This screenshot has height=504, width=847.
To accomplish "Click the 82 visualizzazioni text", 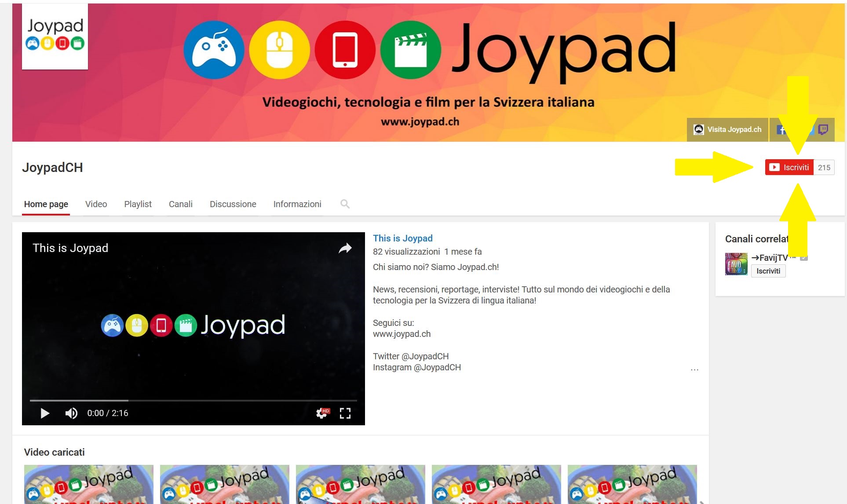I will (406, 252).
